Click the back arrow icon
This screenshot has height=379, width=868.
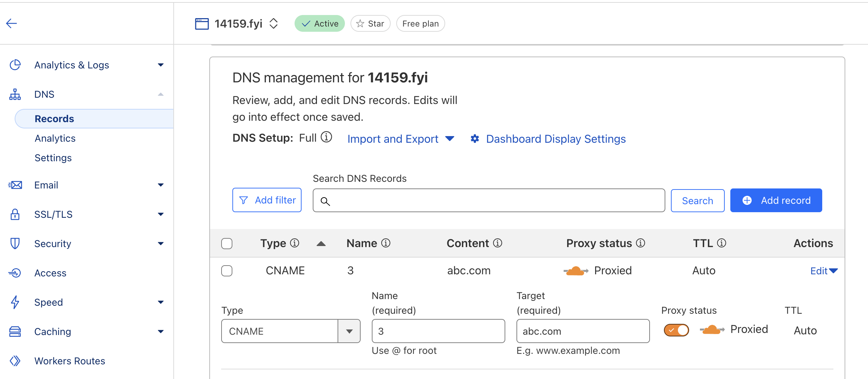coord(12,24)
